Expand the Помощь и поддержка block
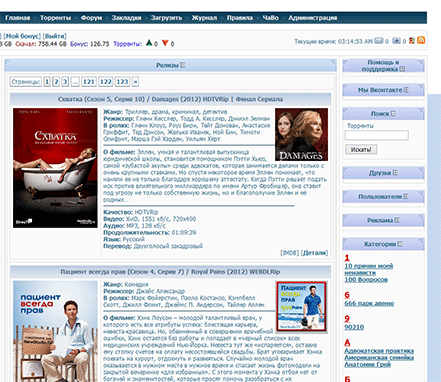The height and width of the screenshot is (382, 441). (x=402, y=69)
